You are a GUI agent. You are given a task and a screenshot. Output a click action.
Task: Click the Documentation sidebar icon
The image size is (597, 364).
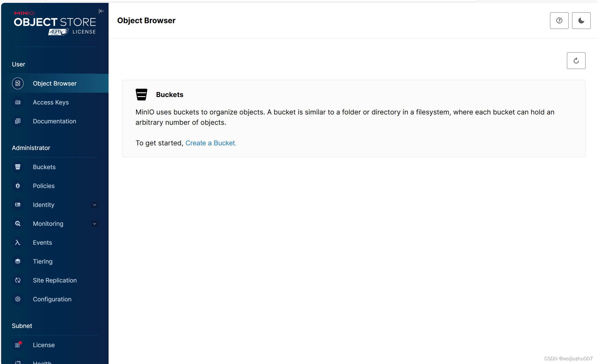[x=18, y=121]
